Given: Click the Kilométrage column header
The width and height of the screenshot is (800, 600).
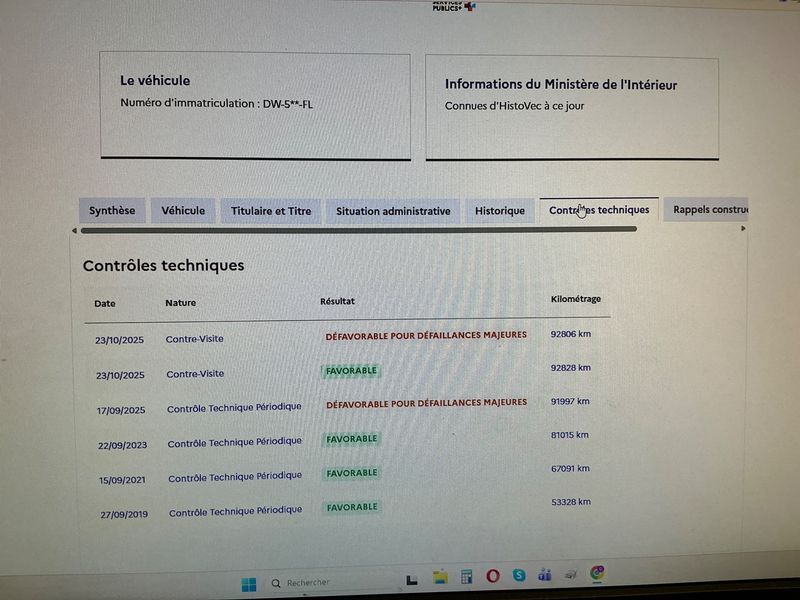Looking at the screenshot, I should click(576, 299).
